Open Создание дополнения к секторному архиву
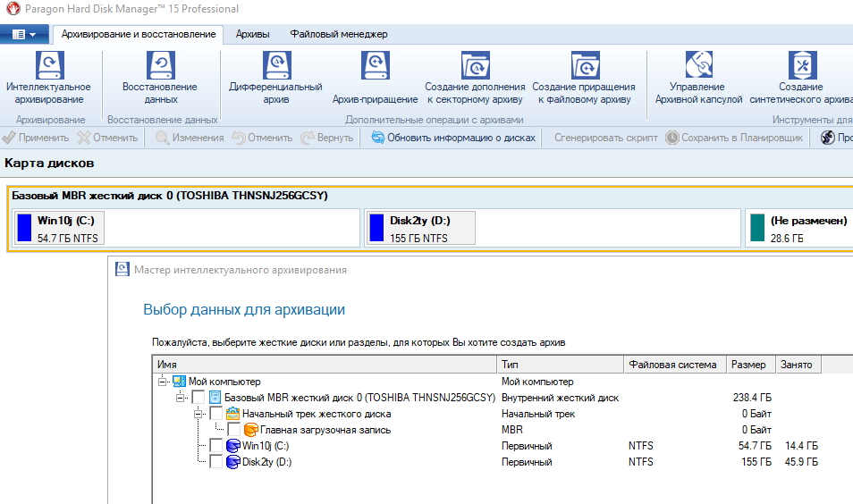The image size is (853, 504). pos(475,78)
